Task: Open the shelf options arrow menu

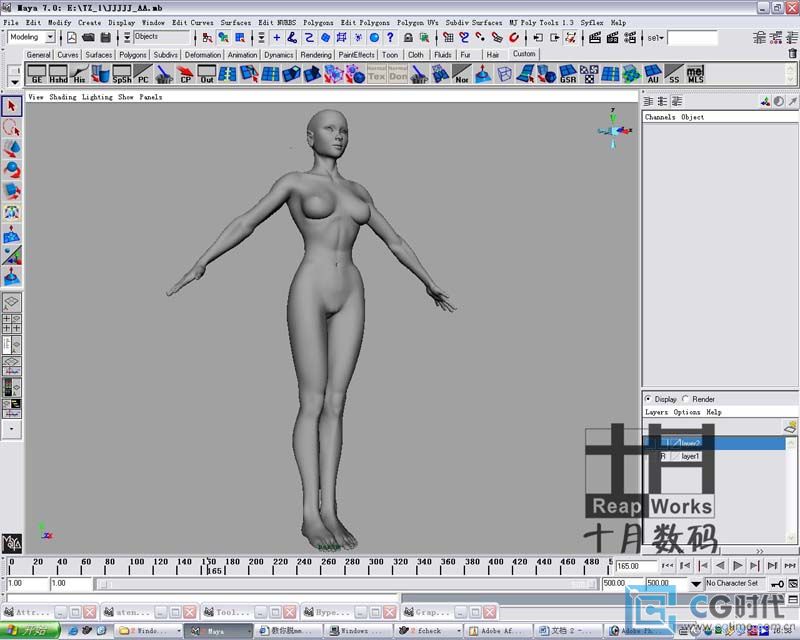Action: (14, 82)
